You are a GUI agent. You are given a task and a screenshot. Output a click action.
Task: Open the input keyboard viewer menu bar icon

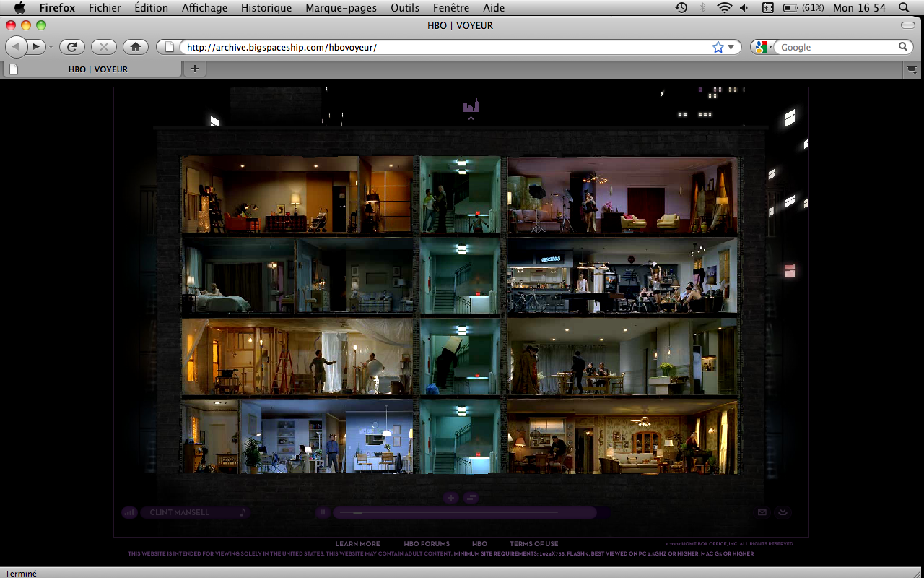pyautogui.click(x=767, y=8)
